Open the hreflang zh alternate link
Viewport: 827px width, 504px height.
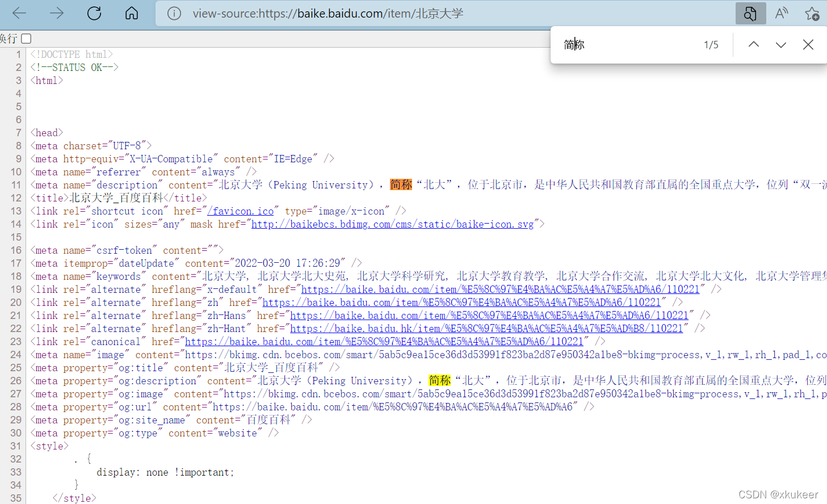[x=461, y=303]
